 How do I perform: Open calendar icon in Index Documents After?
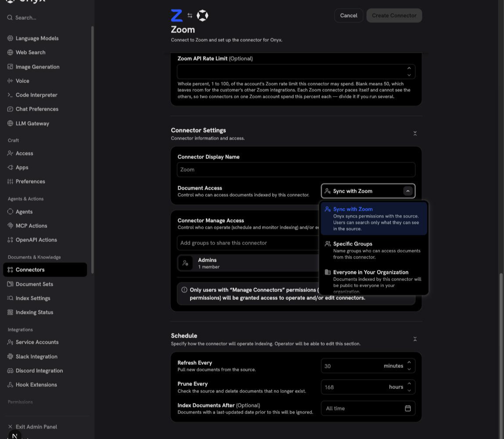tap(408, 408)
